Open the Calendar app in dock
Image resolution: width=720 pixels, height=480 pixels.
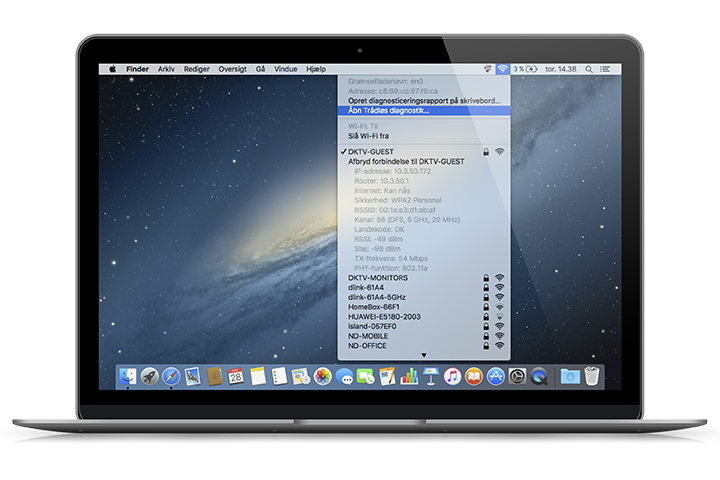tap(235, 377)
